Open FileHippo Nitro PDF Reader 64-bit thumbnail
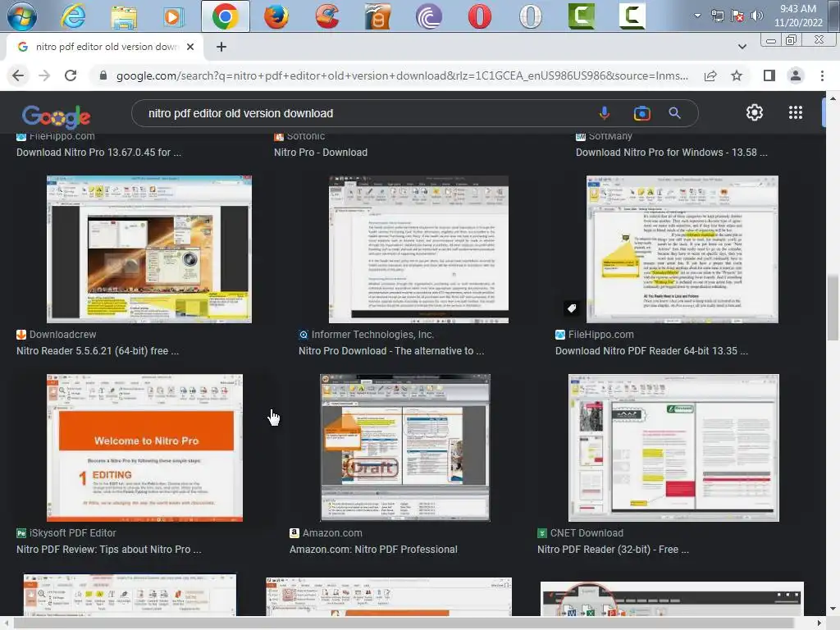Viewport: 840px width, 630px height. (682, 249)
